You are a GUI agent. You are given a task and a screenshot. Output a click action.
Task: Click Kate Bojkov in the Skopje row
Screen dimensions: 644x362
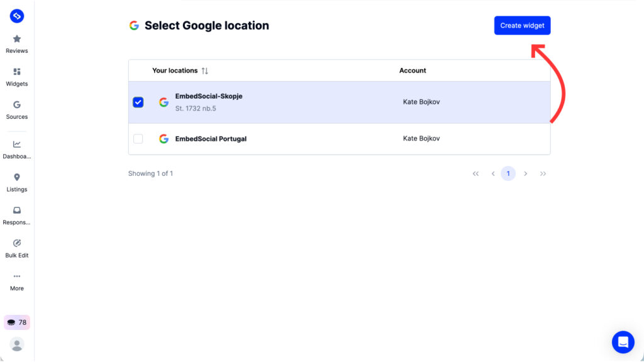[x=421, y=102]
